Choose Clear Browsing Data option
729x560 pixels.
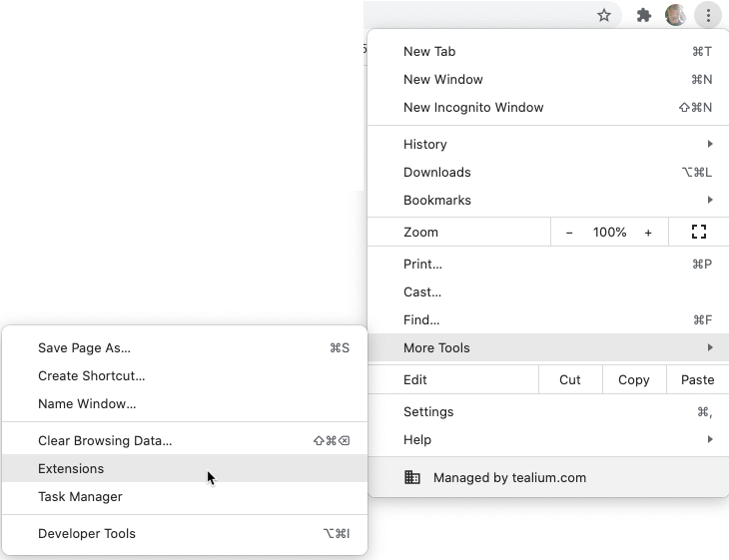pos(105,440)
